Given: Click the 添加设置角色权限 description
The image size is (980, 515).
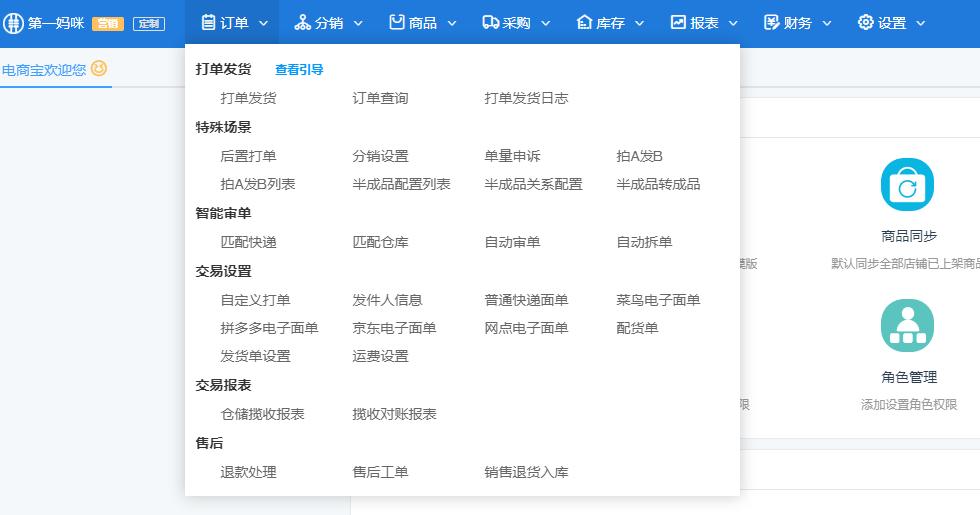Looking at the screenshot, I should pyautogui.click(x=909, y=405).
